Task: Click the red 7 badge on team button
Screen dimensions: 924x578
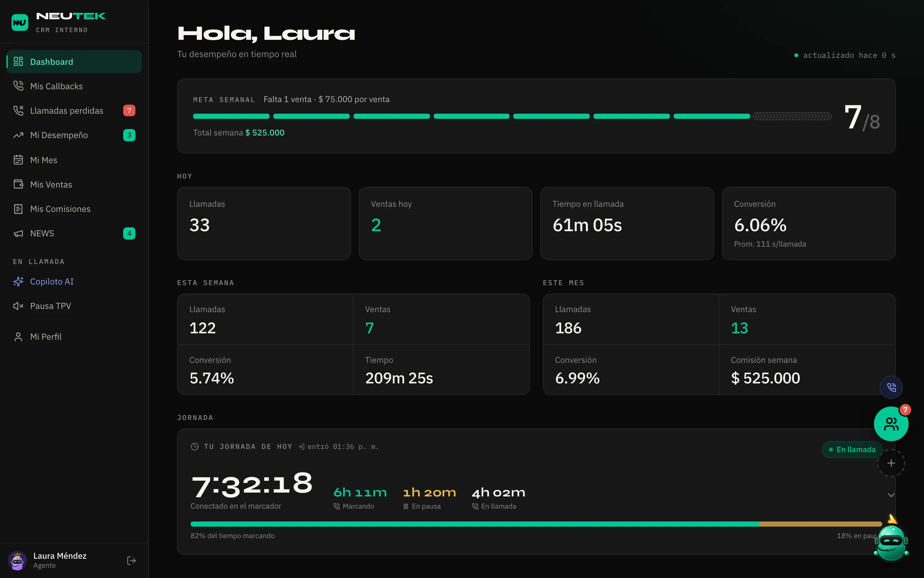Action: click(x=905, y=410)
